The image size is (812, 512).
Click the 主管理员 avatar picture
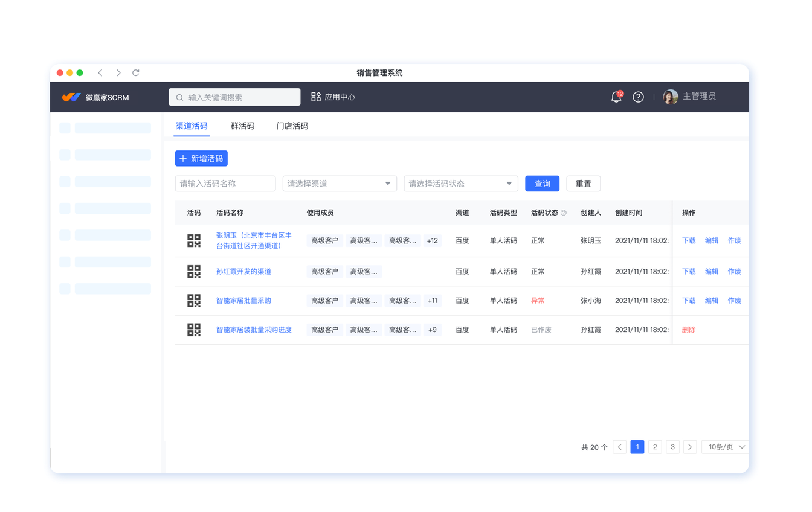[671, 97]
